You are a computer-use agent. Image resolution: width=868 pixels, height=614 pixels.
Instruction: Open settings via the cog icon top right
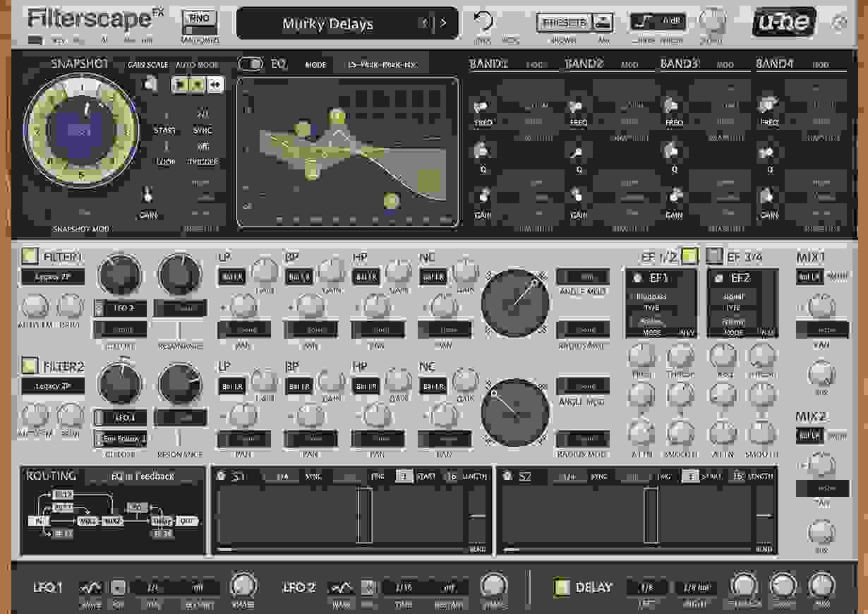click(x=840, y=23)
